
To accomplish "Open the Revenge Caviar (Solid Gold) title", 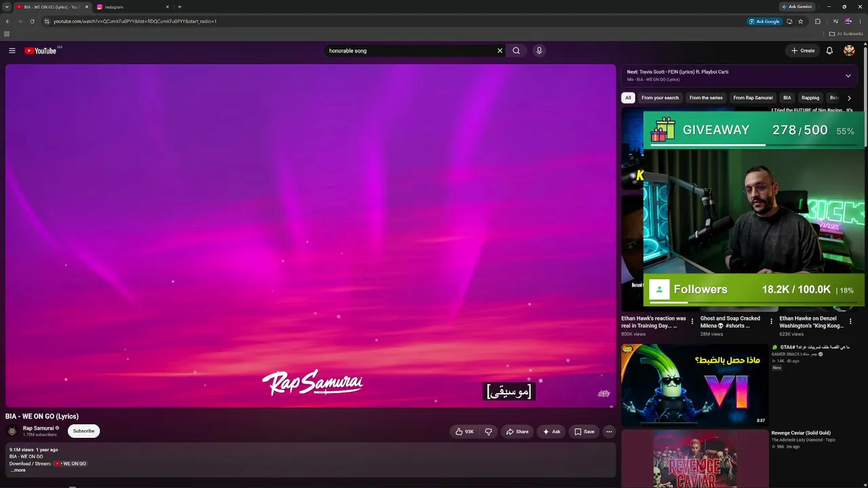I will point(801,433).
